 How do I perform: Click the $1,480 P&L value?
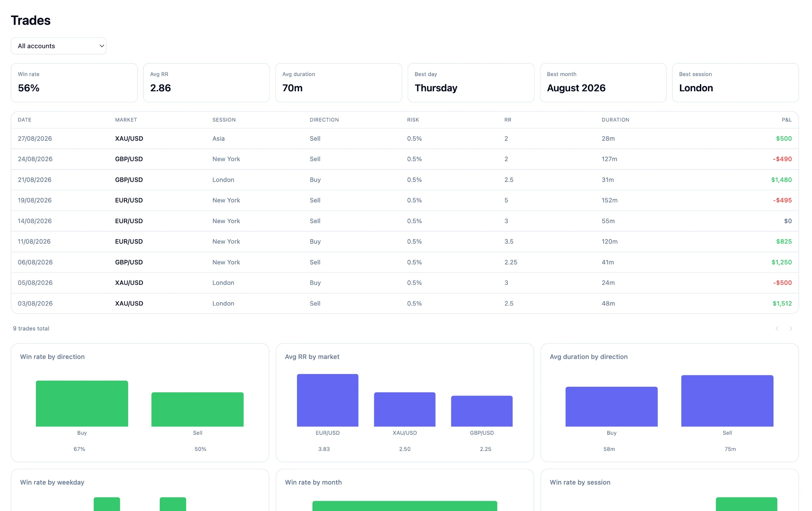click(x=781, y=180)
